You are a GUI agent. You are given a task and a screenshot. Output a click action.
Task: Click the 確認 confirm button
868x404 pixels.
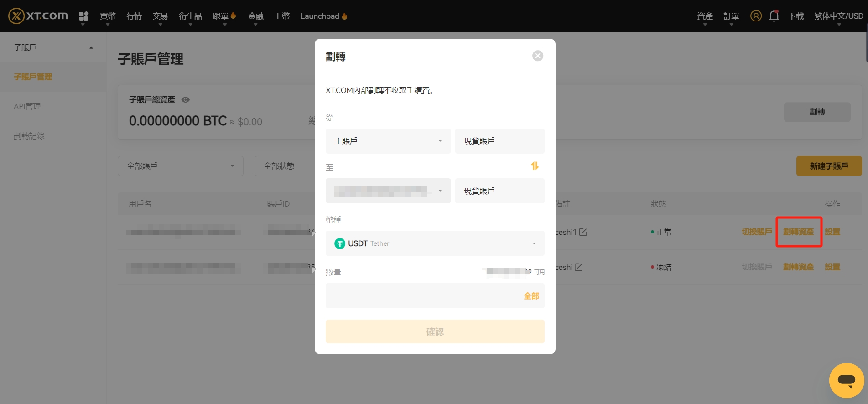[435, 331]
